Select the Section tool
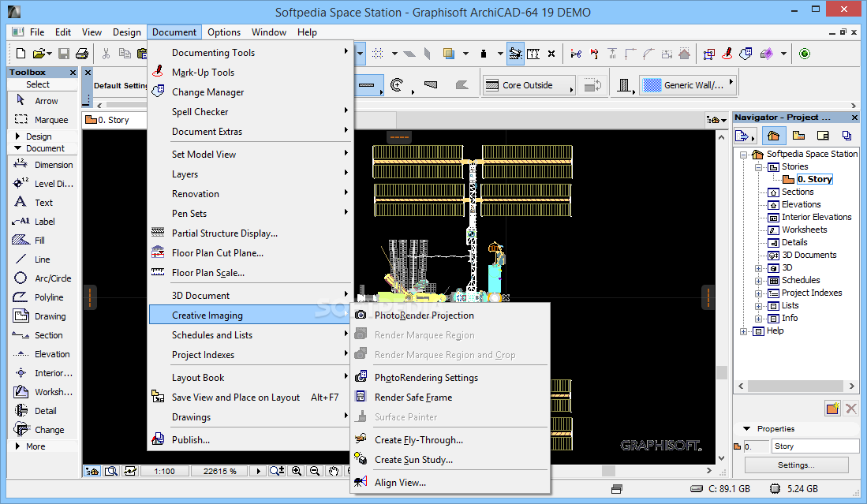The height and width of the screenshot is (504, 867). click(42, 335)
